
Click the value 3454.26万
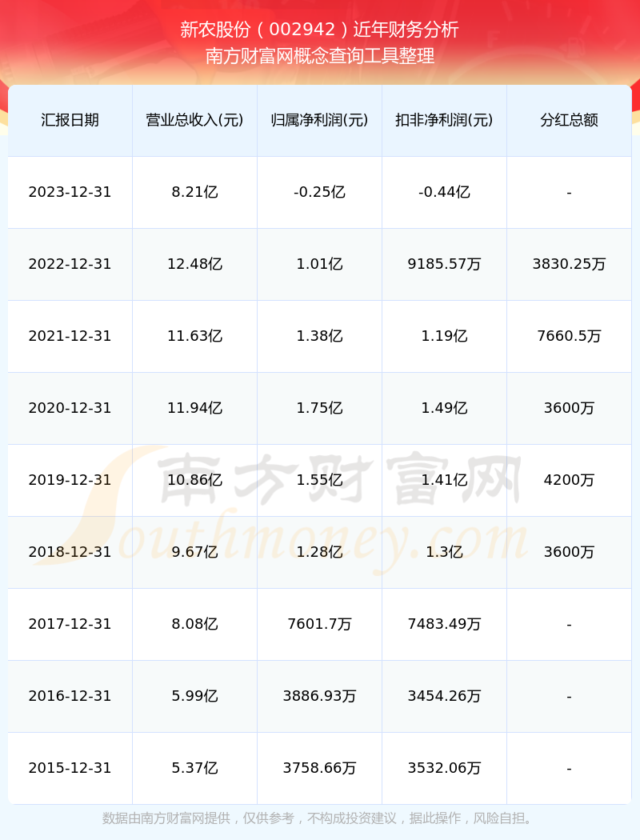445,696
